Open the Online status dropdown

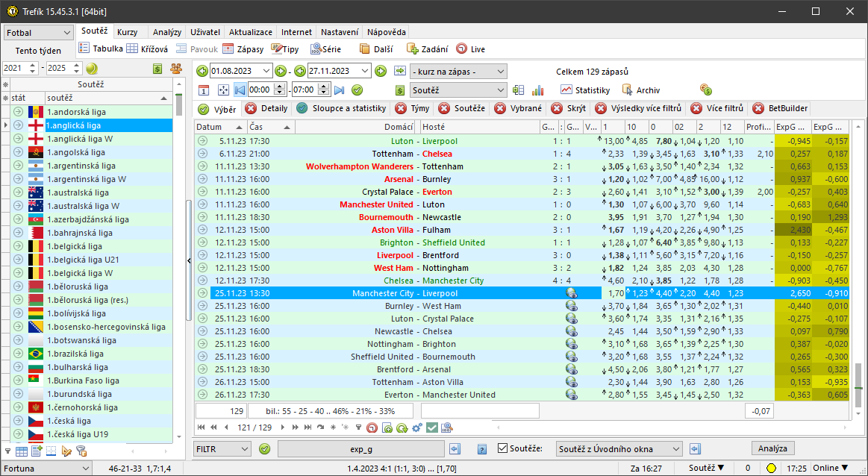click(x=830, y=469)
